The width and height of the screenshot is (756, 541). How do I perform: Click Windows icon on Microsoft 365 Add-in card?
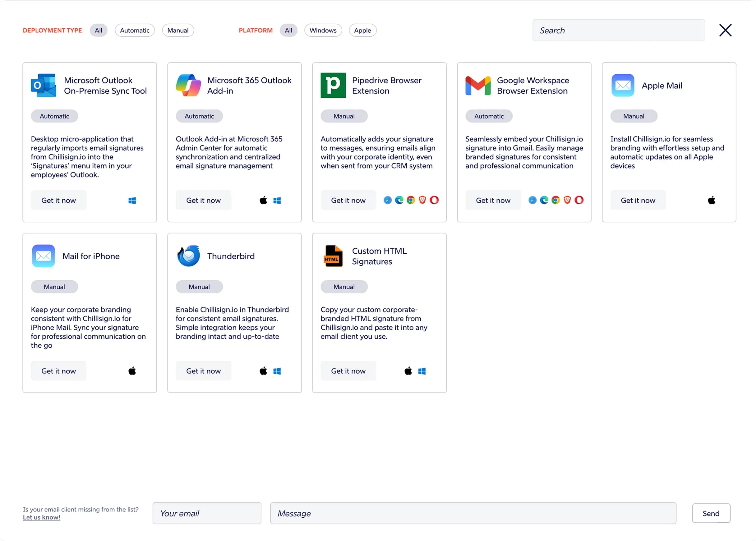click(277, 200)
